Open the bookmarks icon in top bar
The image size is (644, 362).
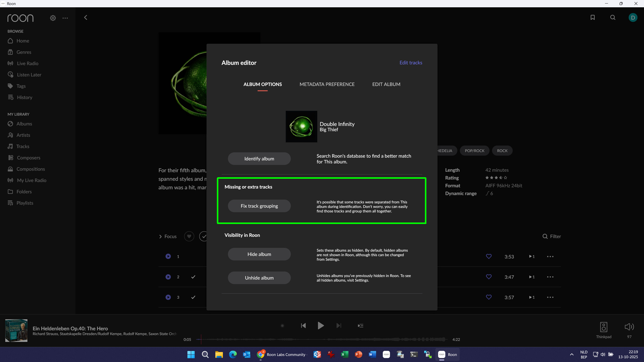(593, 17)
